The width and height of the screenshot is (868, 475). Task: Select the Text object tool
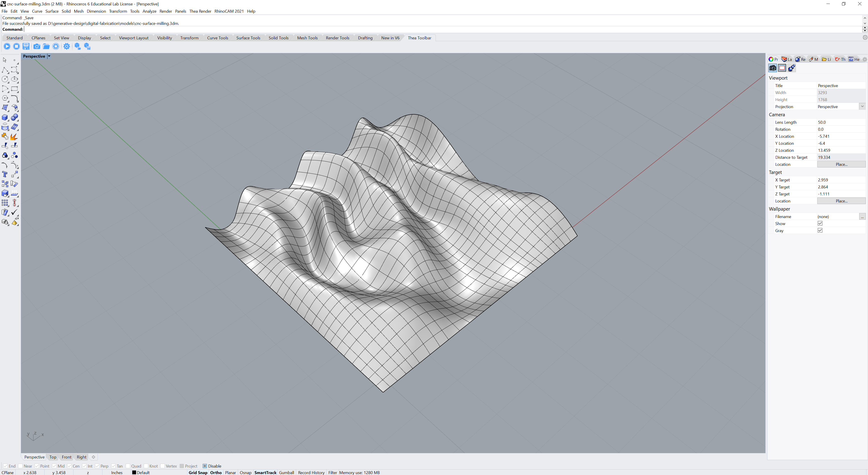click(x=5, y=174)
